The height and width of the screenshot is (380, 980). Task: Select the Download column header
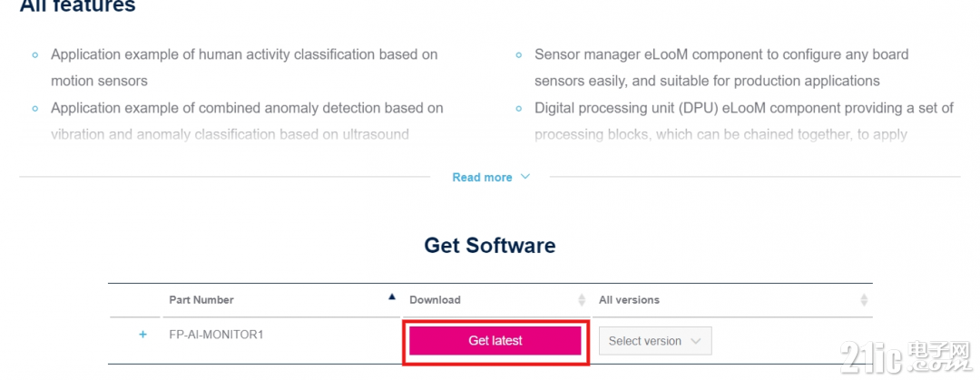[435, 300]
